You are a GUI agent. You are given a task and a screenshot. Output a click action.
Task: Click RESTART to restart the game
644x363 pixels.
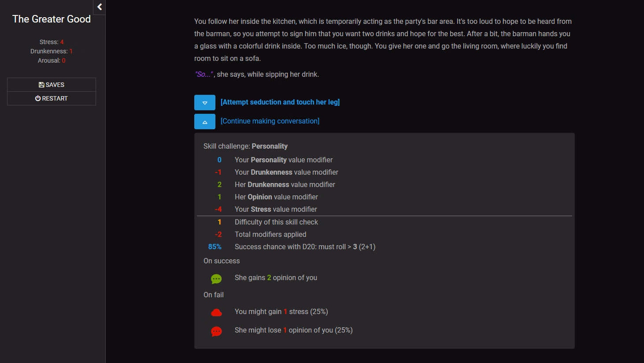51,98
